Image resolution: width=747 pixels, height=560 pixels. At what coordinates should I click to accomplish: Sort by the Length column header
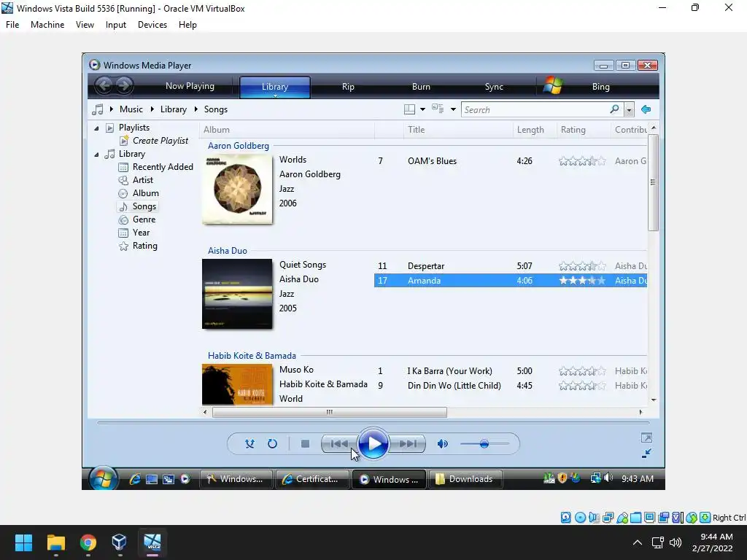click(x=530, y=130)
